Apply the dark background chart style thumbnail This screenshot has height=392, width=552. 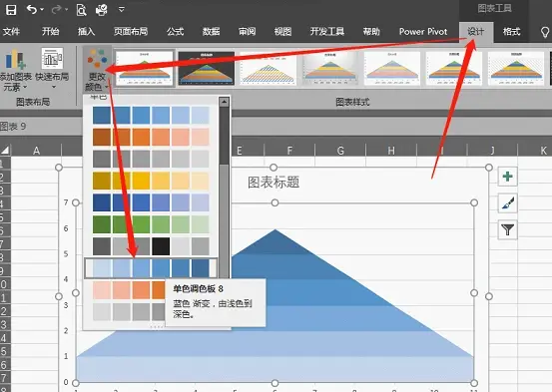[x=207, y=68]
